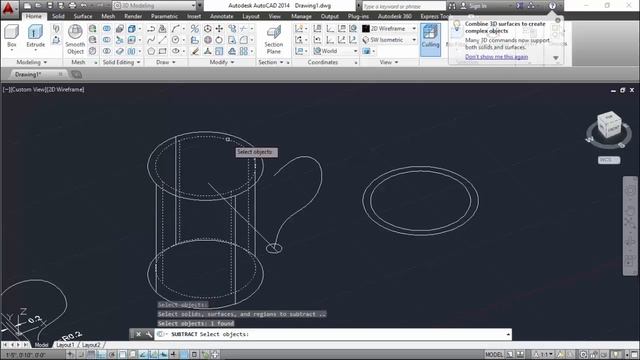Screen dimensions: 640x360
Task: Click the Box solid tool icon
Action: 11,32
